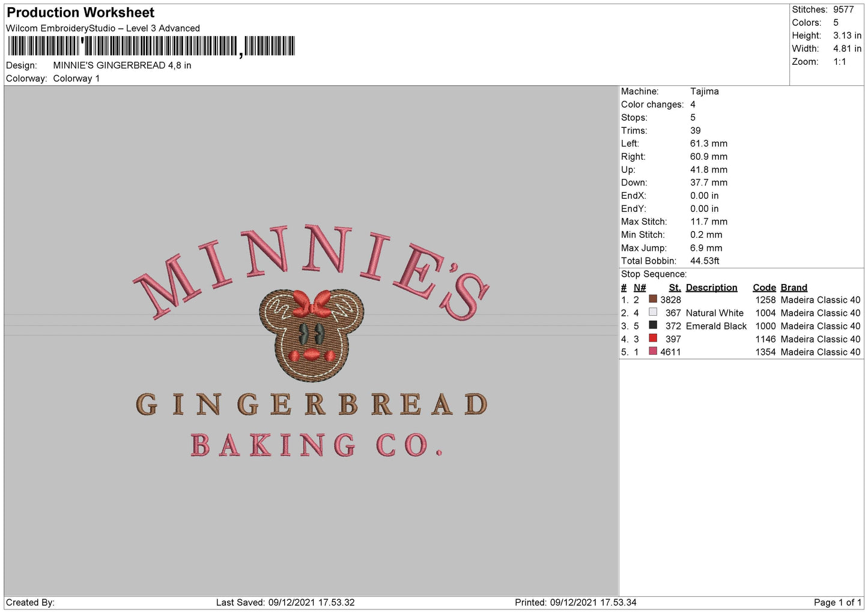Click the Trims value 39

pos(695,130)
